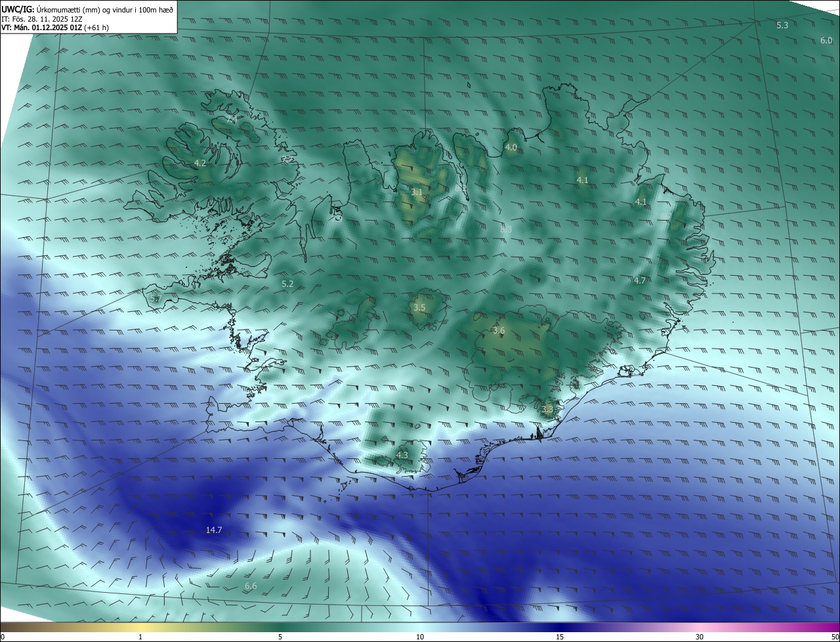Click the 30 tick on the color scale
This screenshot has width=840, height=642.
tap(700, 637)
